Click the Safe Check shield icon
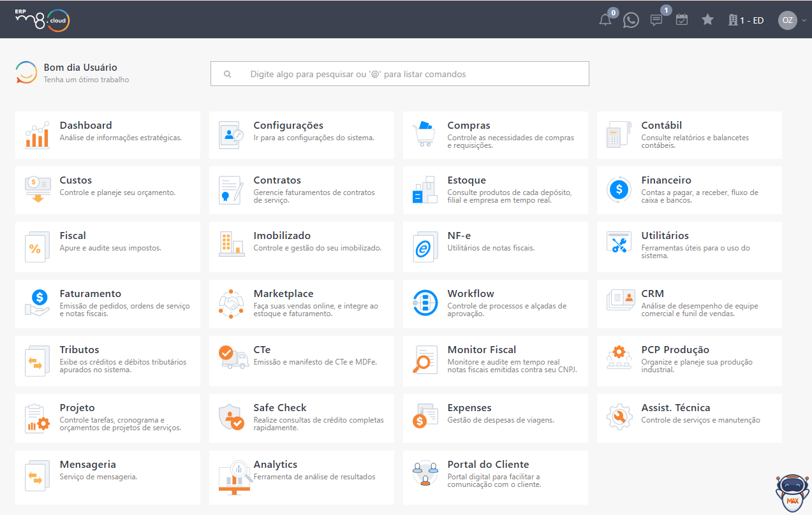812x515 pixels. (231, 417)
